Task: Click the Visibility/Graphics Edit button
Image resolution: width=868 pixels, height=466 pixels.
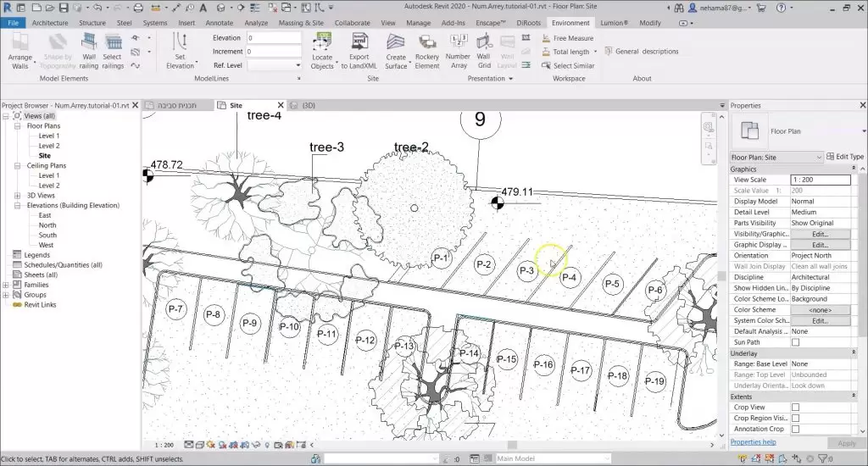Action: (x=820, y=234)
